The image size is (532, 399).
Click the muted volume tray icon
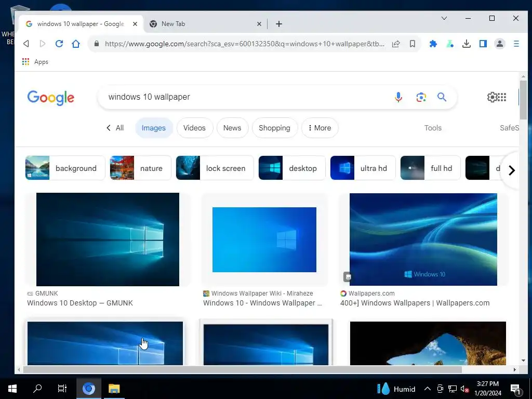click(464, 389)
